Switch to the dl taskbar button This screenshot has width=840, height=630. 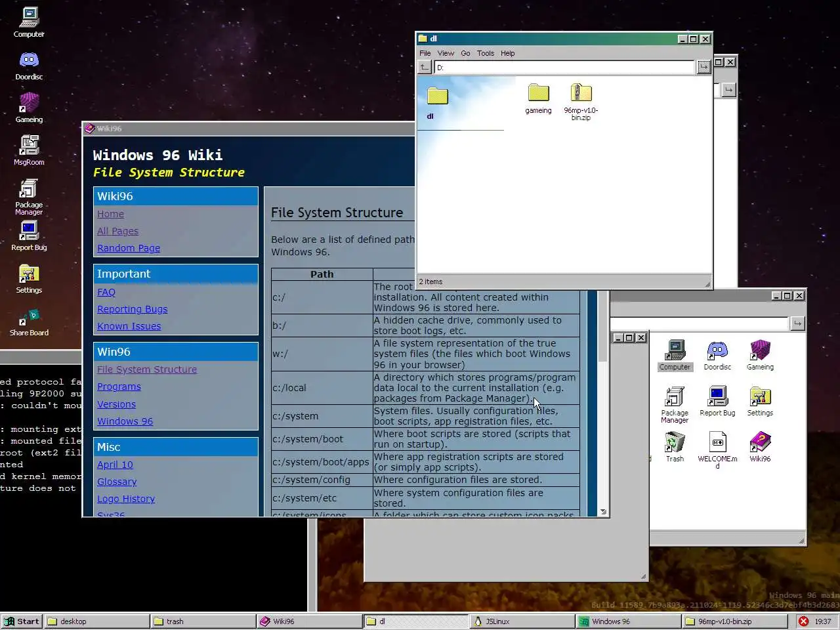pos(416,621)
